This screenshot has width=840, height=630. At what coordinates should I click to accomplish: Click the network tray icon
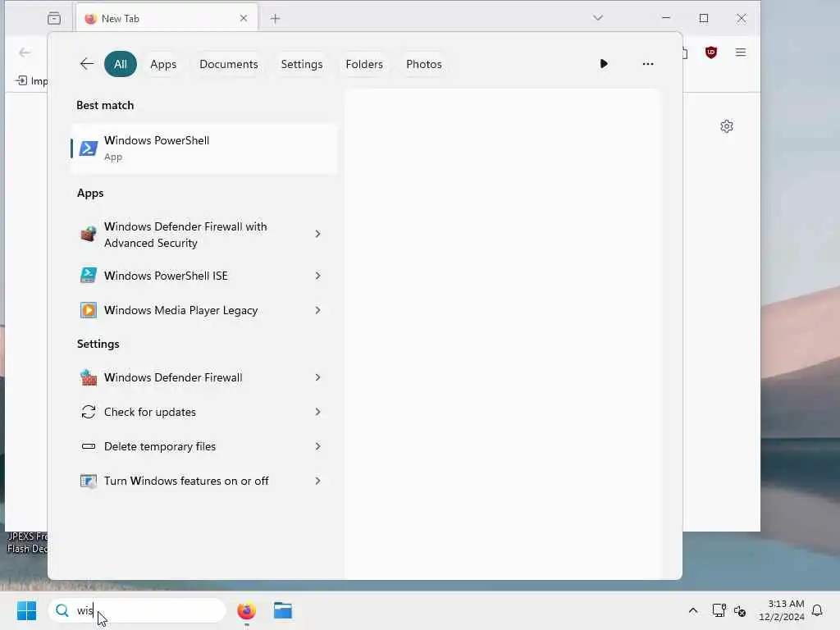[x=719, y=610]
